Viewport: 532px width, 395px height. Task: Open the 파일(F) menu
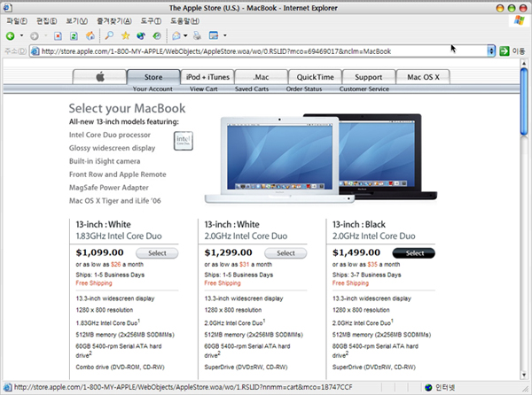coord(17,21)
